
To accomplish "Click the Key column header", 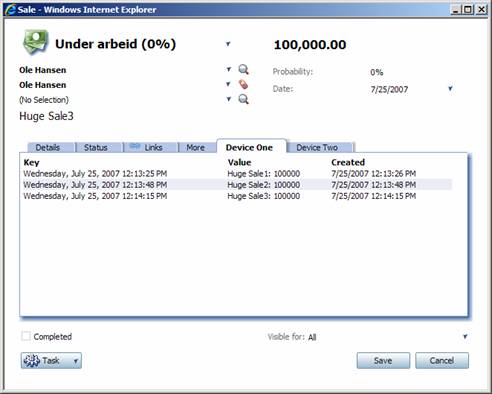I will coord(31,162).
